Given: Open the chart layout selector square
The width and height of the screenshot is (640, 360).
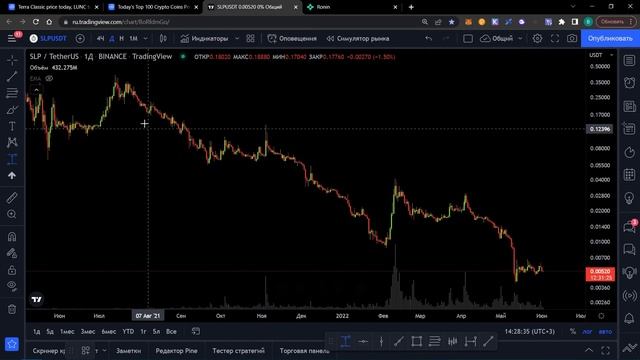Looking at the screenshot, I should point(468,38).
